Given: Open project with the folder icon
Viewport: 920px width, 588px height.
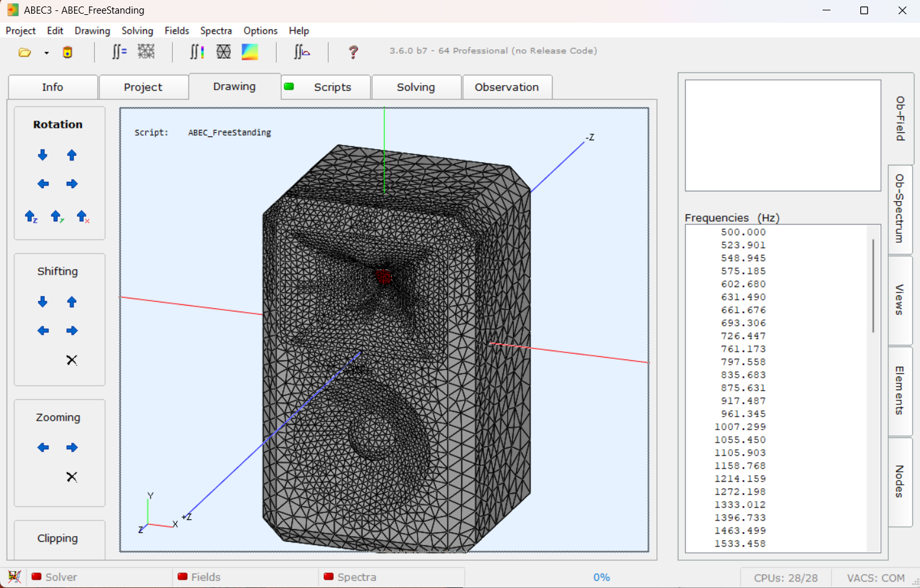Looking at the screenshot, I should (x=25, y=53).
